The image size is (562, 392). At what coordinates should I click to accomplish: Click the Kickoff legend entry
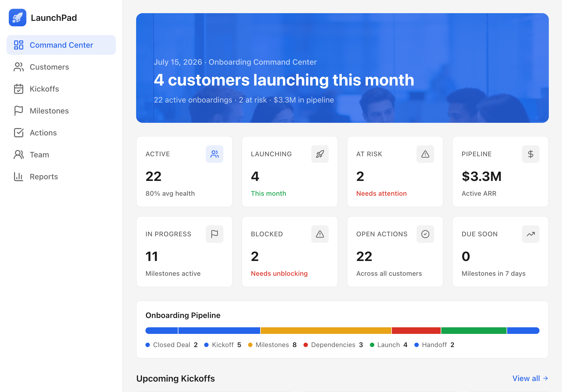point(223,345)
